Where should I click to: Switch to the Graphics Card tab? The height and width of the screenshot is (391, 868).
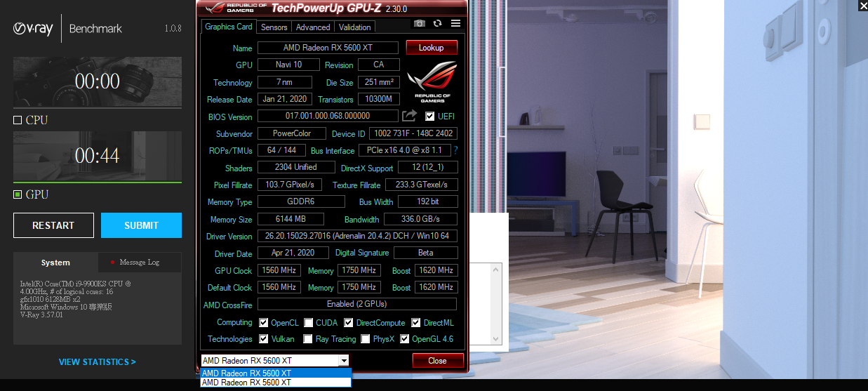pos(228,27)
